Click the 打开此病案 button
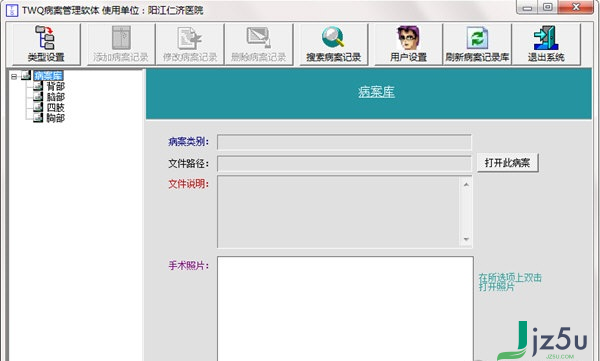The height and width of the screenshot is (361, 600). pyautogui.click(x=507, y=163)
